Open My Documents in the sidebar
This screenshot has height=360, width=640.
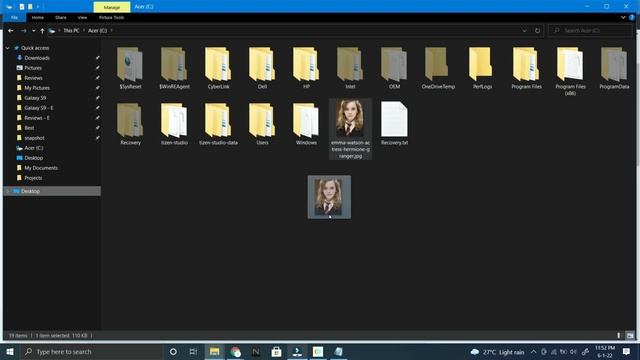(41, 168)
